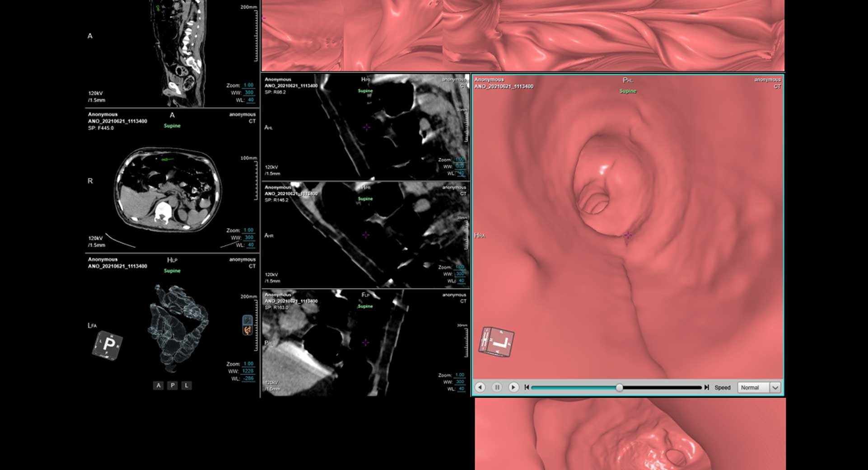Play the fly-through forward
Screen dimensions: 868x470
(513, 387)
